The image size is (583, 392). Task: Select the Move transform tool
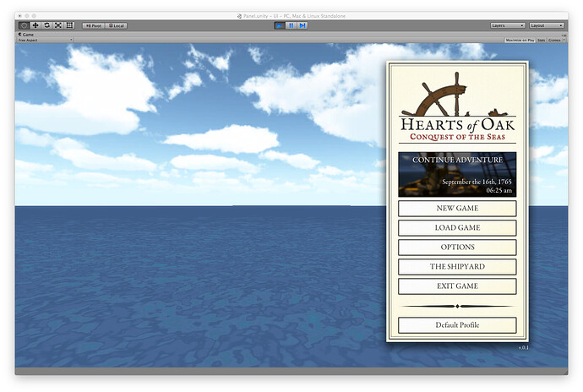[35, 25]
